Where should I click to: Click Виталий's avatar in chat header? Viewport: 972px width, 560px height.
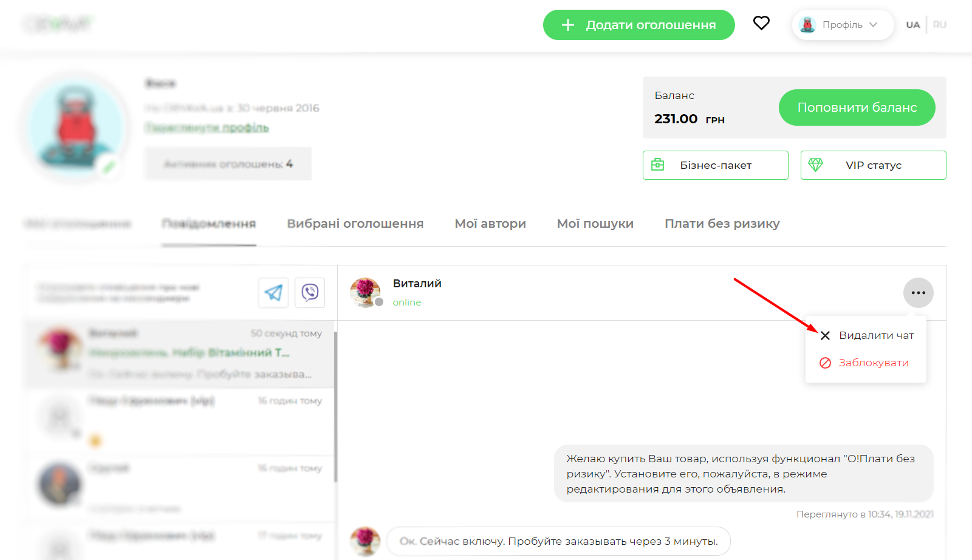click(365, 292)
